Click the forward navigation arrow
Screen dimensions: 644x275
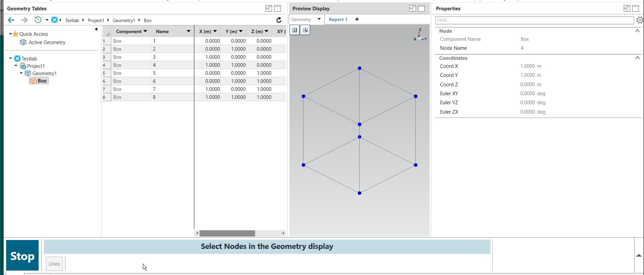point(24,20)
